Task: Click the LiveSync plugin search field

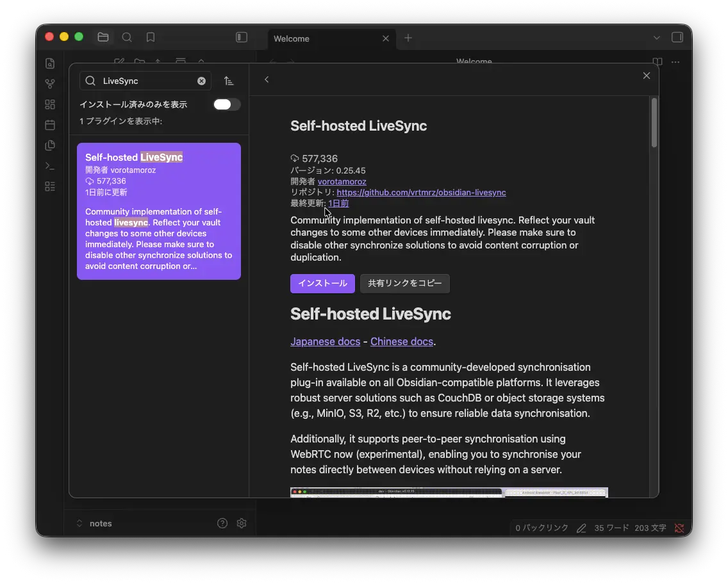Action: click(x=145, y=81)
